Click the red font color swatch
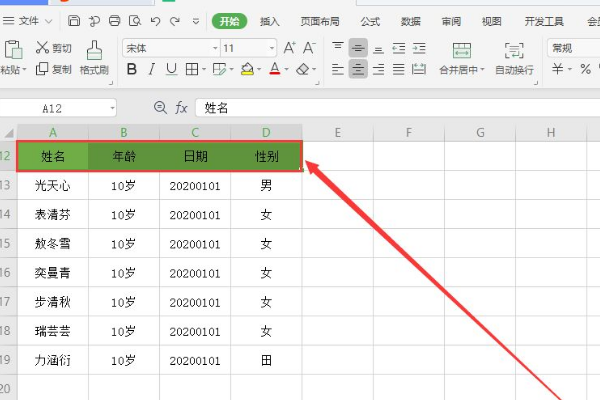 [x=273, y=69]
